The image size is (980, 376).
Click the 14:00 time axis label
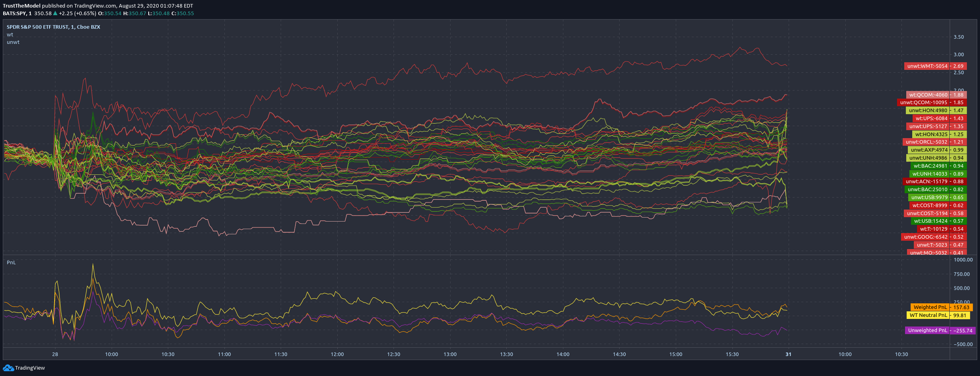tap(563, 354)
